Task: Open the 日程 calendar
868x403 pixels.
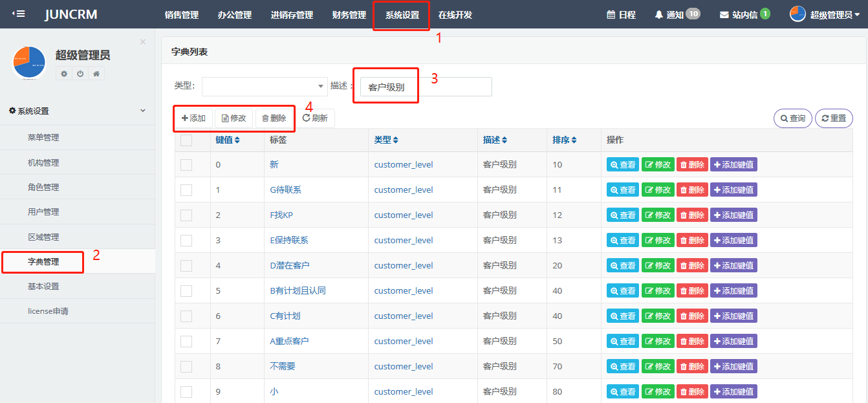Action: tap(611, 14)
